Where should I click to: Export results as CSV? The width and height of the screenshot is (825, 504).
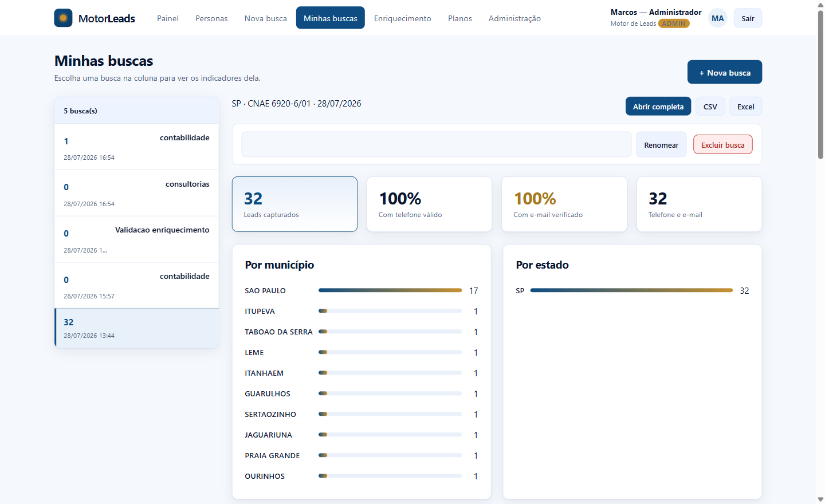pos(710,107)
